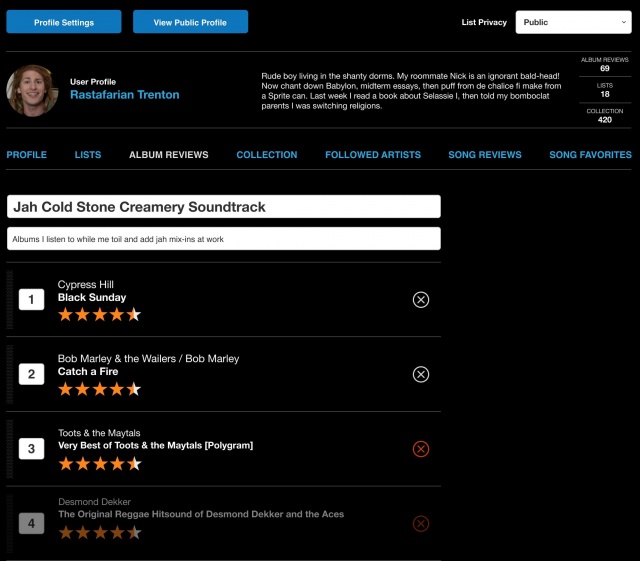
Task: Open the Catch a Fire album link
Action: click(88, 372)
